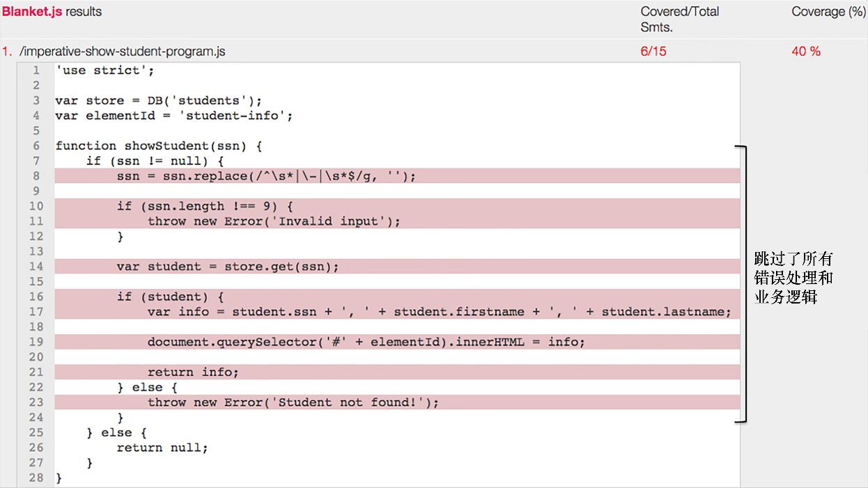Click line number 28 in the gutter
Image resolution: width=868 pixels, height=488 pixels.
click(x=36, y=478)
